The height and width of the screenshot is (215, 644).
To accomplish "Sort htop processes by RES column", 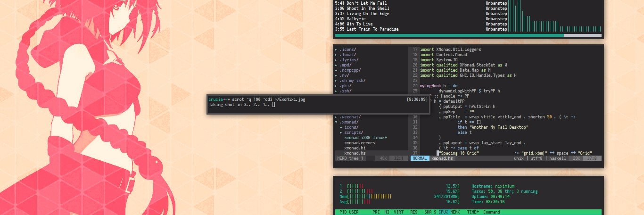I will [x=414, y=213].
